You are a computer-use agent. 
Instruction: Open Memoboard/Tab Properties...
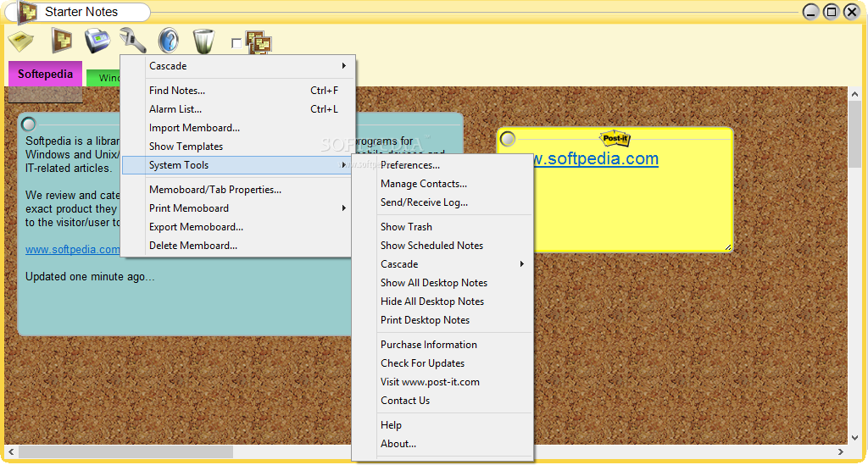(237, 189)
